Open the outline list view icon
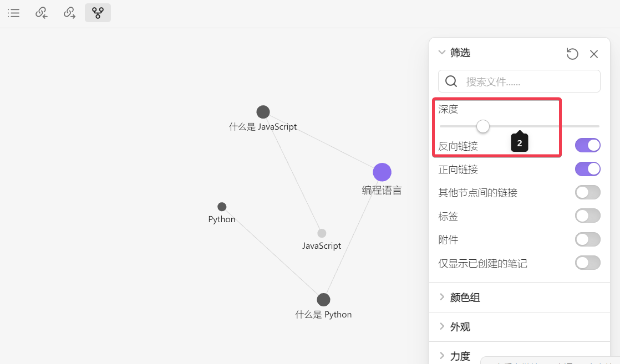The height and width of the screenshot is (364, 620). (x=14, y=13)
